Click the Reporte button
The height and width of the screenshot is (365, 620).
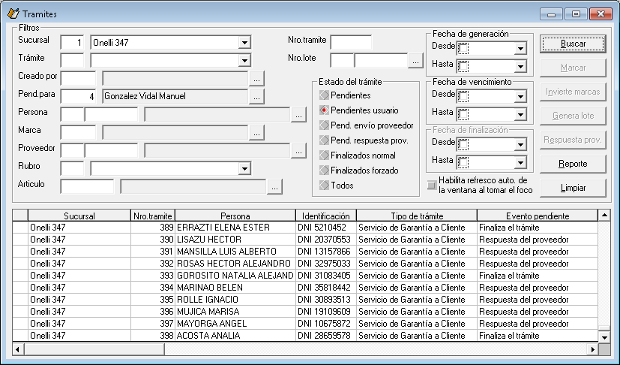coord(573,164)
